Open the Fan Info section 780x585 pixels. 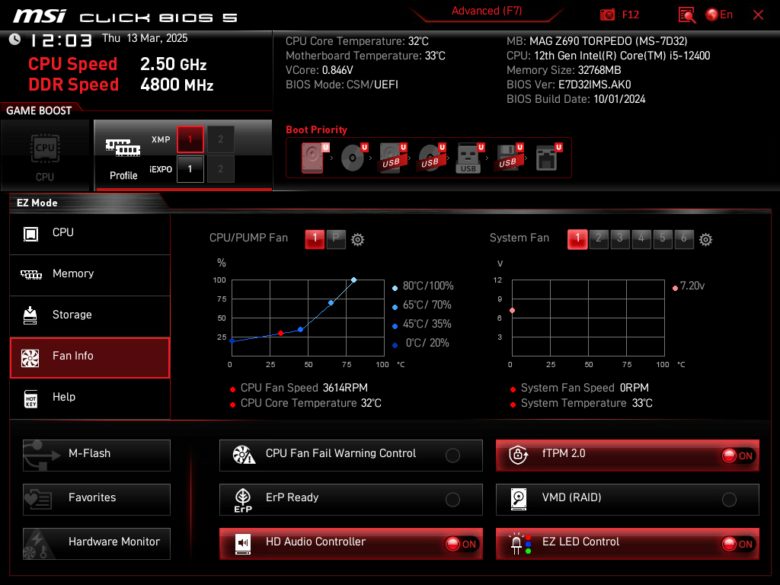point(90,358)
